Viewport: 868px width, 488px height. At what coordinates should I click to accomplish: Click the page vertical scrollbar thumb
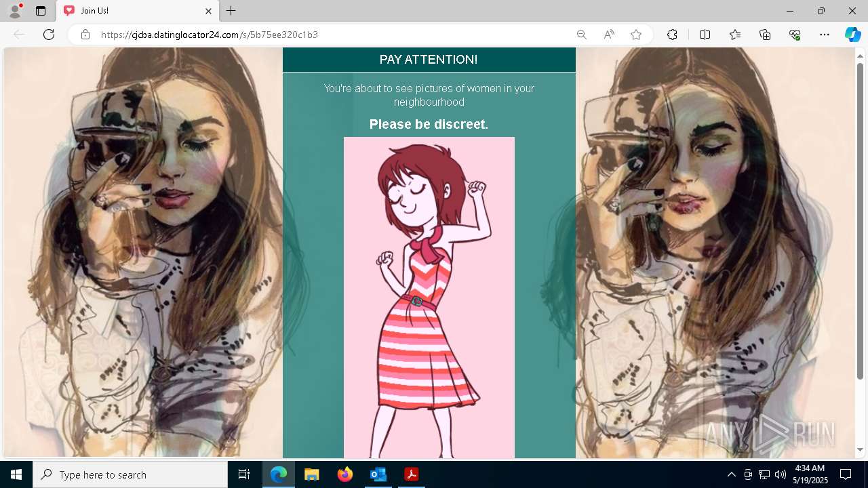click(860, 220)
